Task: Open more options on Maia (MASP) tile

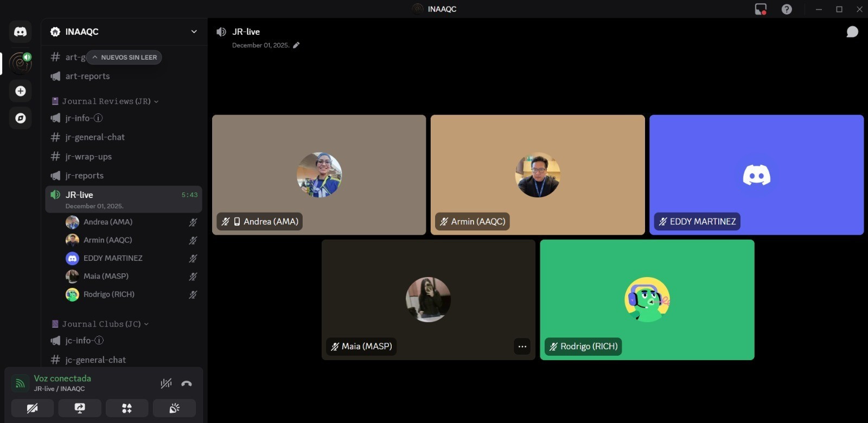Action: (522, 347)
